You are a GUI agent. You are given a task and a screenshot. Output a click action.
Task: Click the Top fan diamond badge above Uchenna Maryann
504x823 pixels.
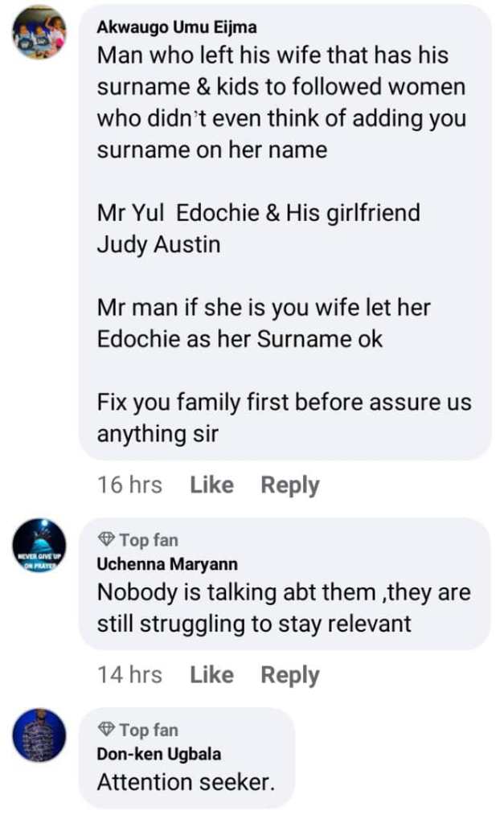point(106,539)
